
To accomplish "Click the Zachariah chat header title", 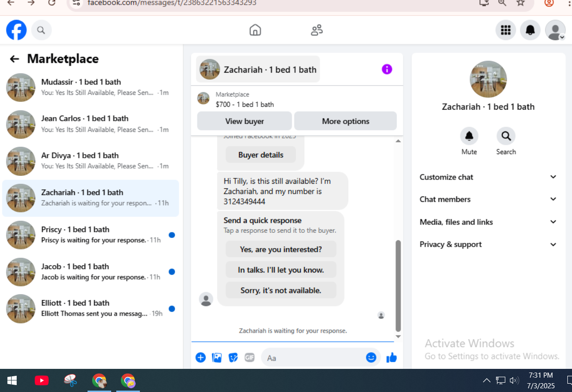I will tap(258, 69).
